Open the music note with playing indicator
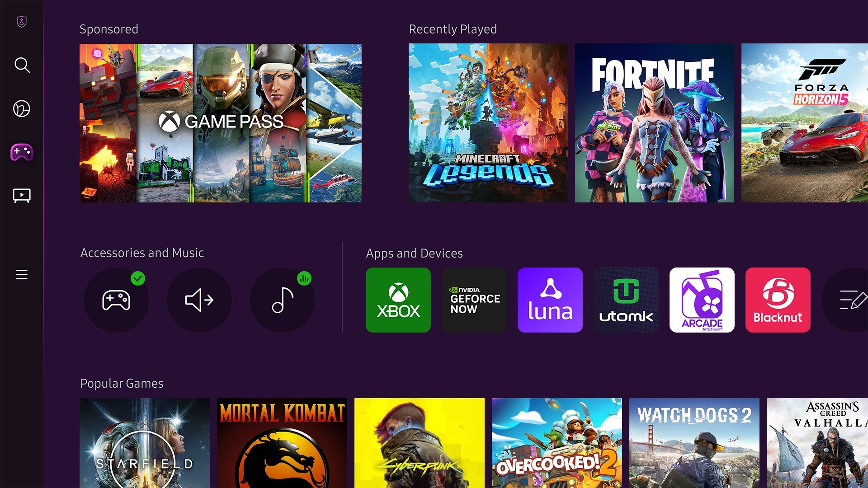This screenshot has width=868, height=488. (x=283, y=300)
